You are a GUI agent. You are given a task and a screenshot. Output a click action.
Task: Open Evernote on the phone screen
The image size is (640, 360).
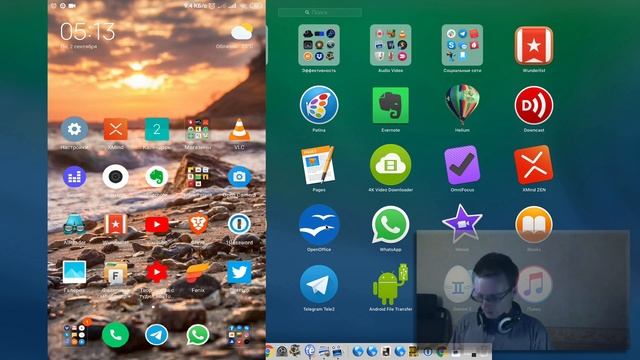pos(157,177)
